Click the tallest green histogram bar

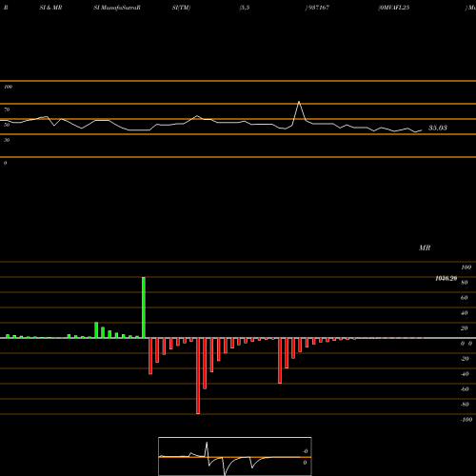point(144,307)
